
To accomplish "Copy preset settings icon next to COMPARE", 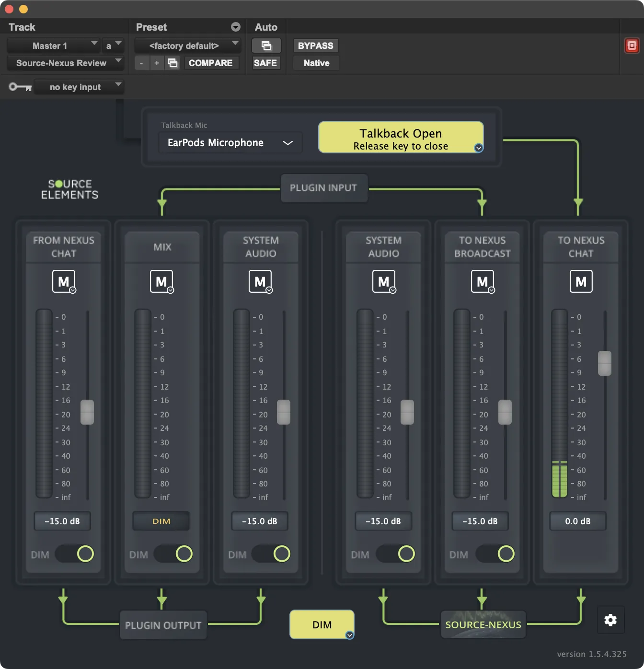I will tap(172, 63).
